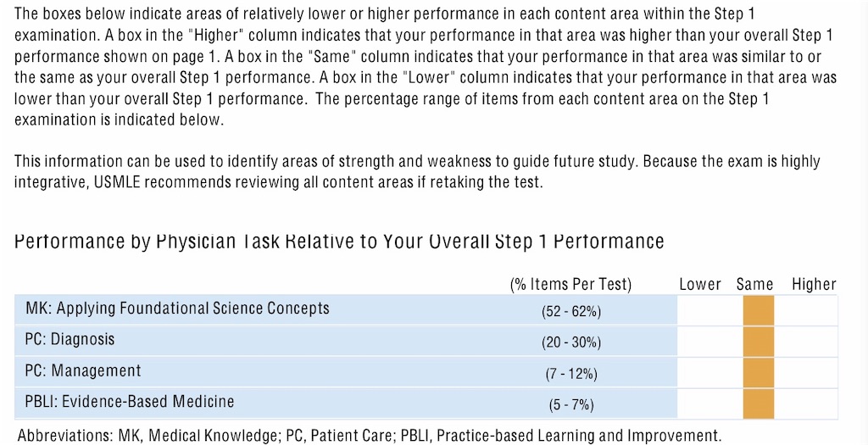Viewport: 868px width, 445px height.
Task: Click the orange Same box for PC: Management
Action: [759, 372]
